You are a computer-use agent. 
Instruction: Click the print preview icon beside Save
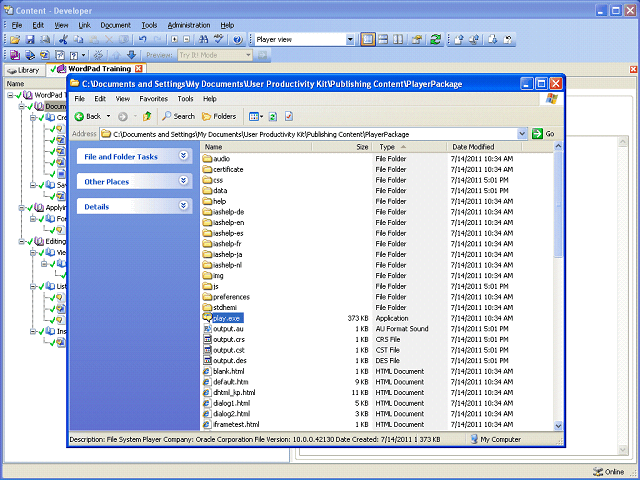pyautogui.click(x=45, y=40)
